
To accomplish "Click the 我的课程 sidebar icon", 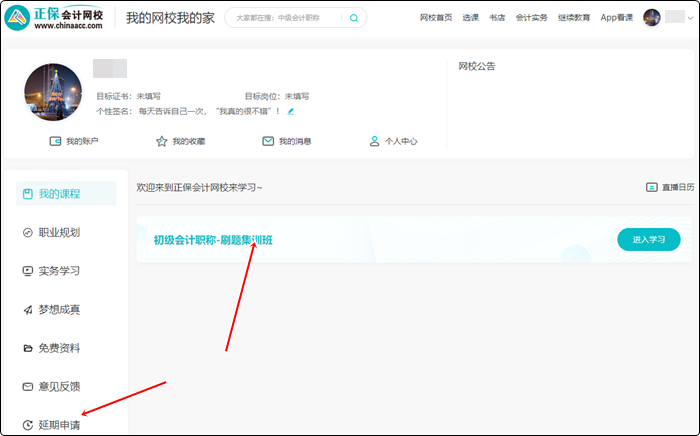I will pyautogui.click(x=28, y=194).
